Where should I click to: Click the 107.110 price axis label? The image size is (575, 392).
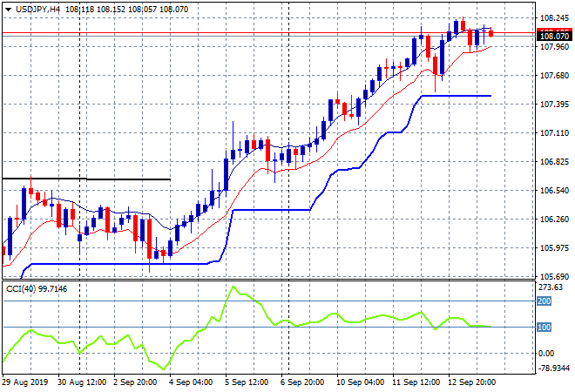point(554,133)
